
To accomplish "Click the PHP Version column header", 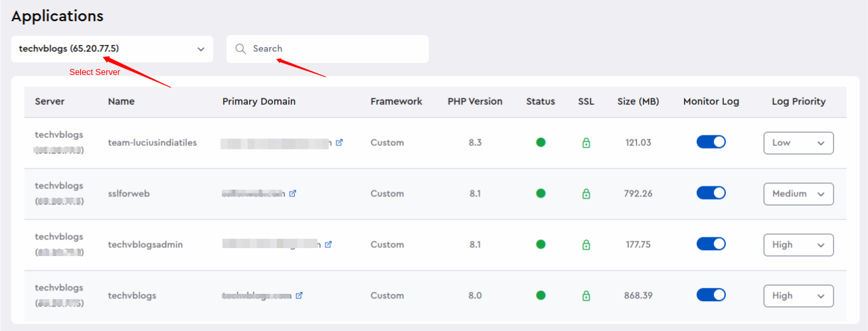I will pyautogui.click(x=475, y=101).
